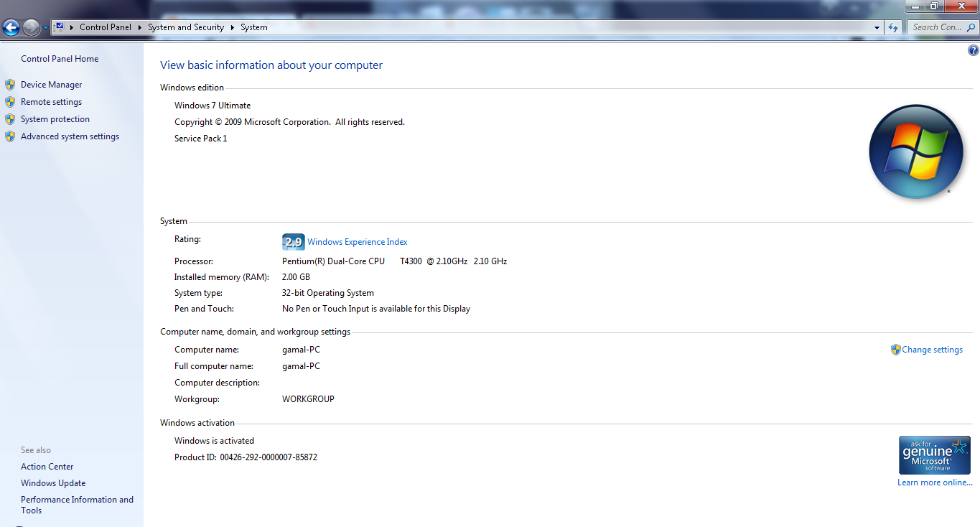Click the Service Pack 1 text
The image size is (980, 527).
pos(200,139)
